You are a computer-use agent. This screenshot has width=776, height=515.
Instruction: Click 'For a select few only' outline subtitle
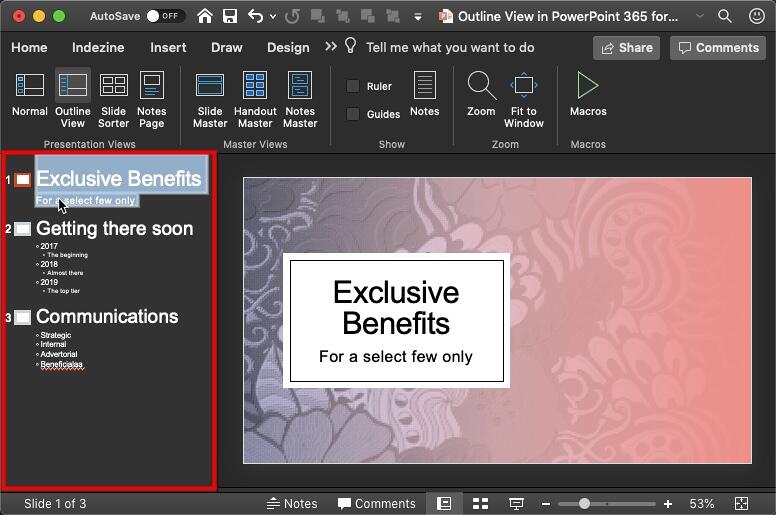coord(86,200)
